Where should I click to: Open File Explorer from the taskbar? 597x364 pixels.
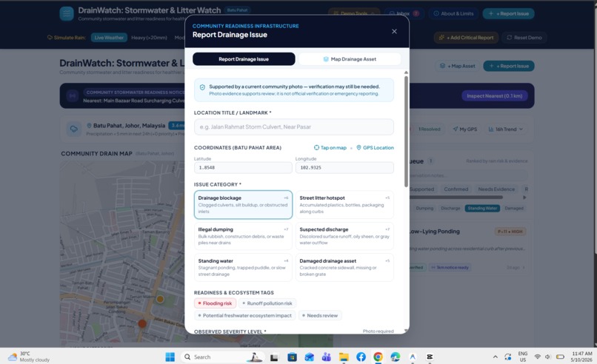[x=344, y=357]
